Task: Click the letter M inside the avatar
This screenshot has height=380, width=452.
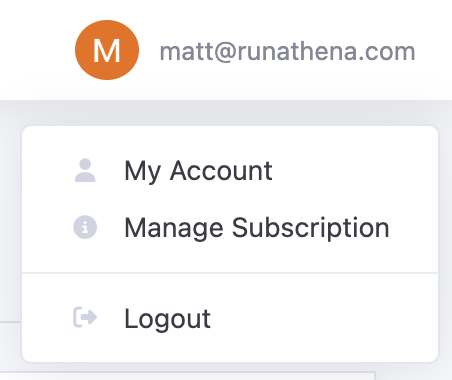Action: (x=107, y=51)
